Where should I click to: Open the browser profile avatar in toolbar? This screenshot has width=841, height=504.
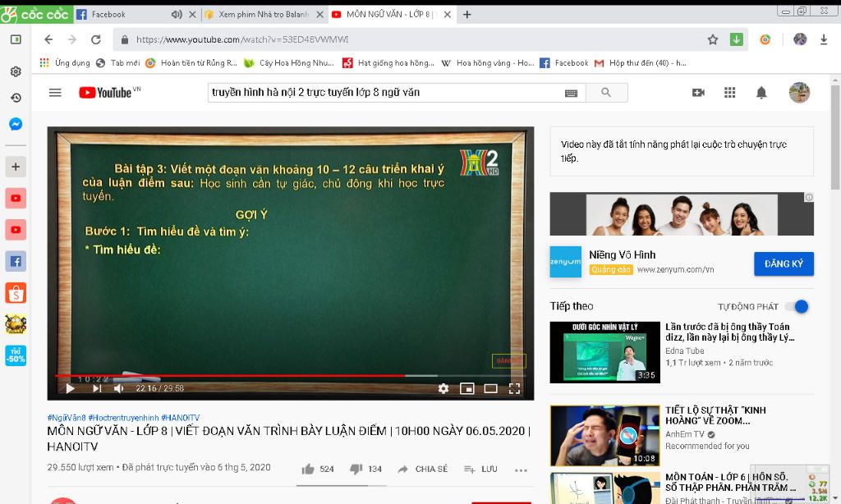(800, 39)
